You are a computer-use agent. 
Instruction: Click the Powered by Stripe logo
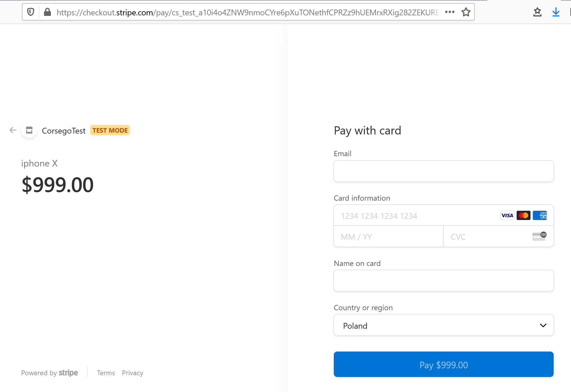49,372
